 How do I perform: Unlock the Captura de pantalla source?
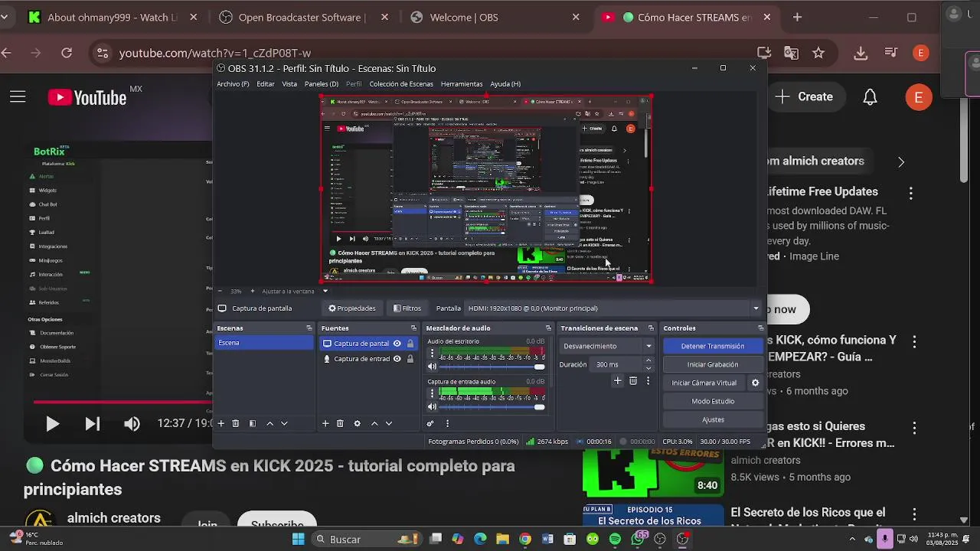(410, 344)
